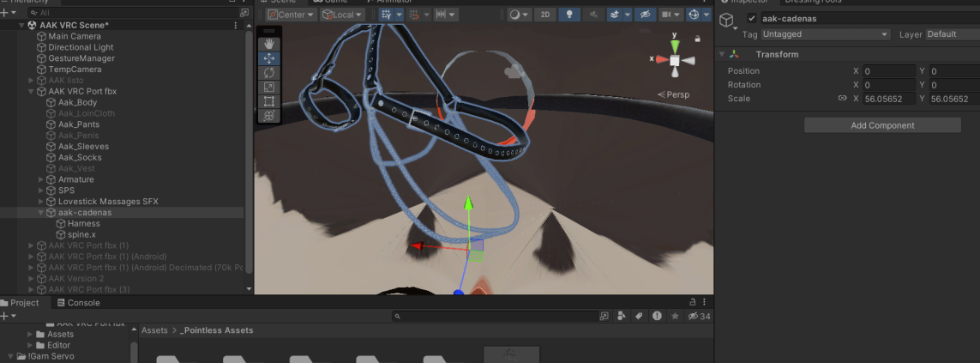Click Search by Label tag icon
This screenshot has width=980, height=363.
coord(639,316)
